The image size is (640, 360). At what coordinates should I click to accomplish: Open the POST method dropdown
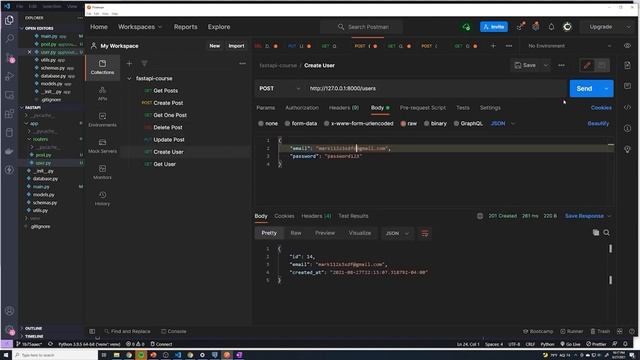(280, 89)
